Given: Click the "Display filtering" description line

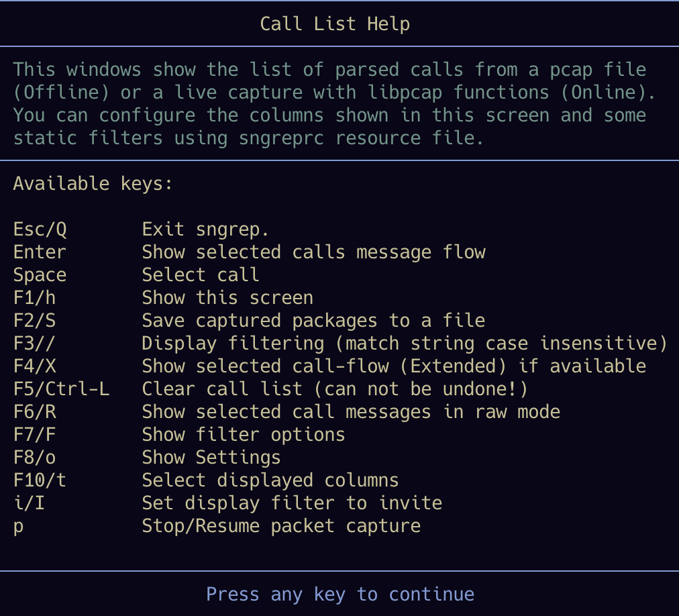Looking at the screenshot, I should coord(405,344).
